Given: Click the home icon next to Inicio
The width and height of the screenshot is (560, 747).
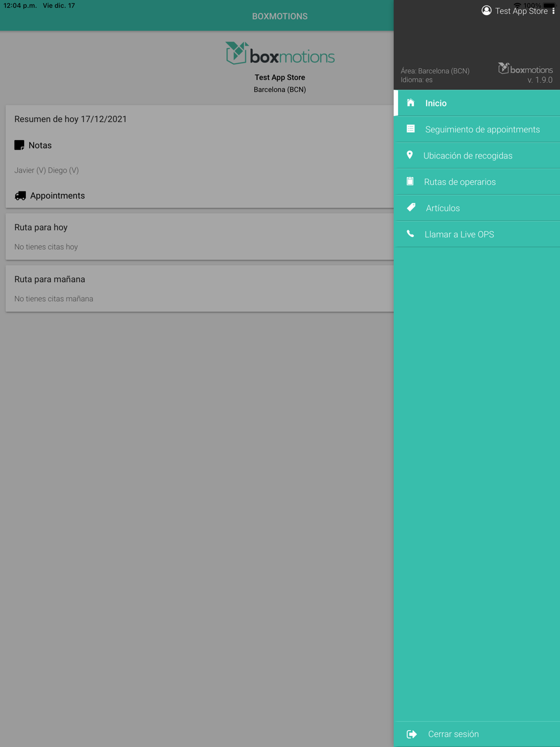Looking at the screenshot, I should (x=410, y=102).
